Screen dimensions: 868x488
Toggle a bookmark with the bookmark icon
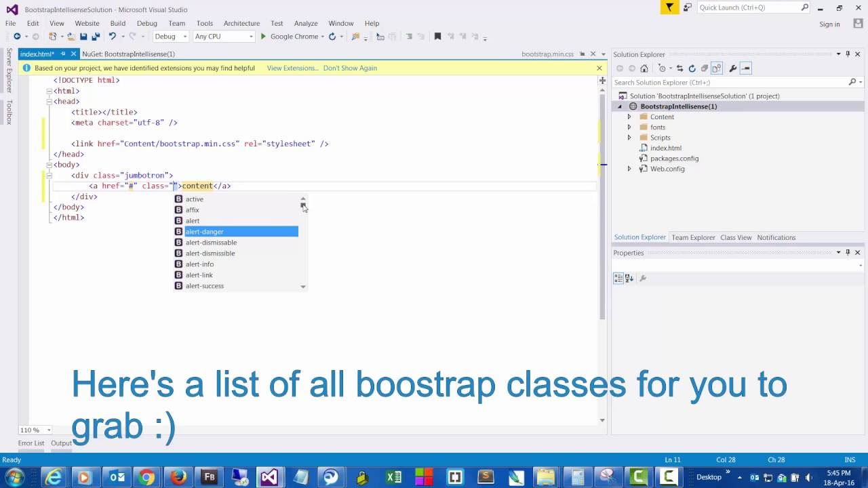[437, 37]
